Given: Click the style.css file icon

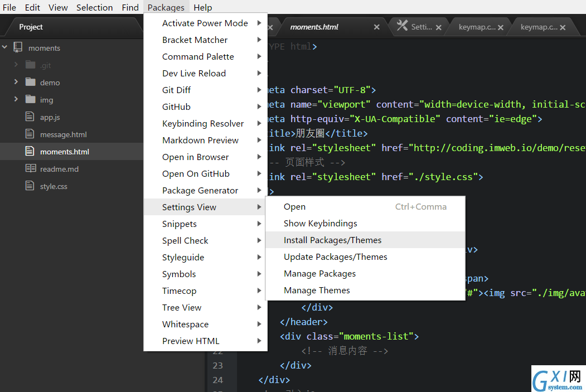Looking at the screenshot, I should coord(30,185).
